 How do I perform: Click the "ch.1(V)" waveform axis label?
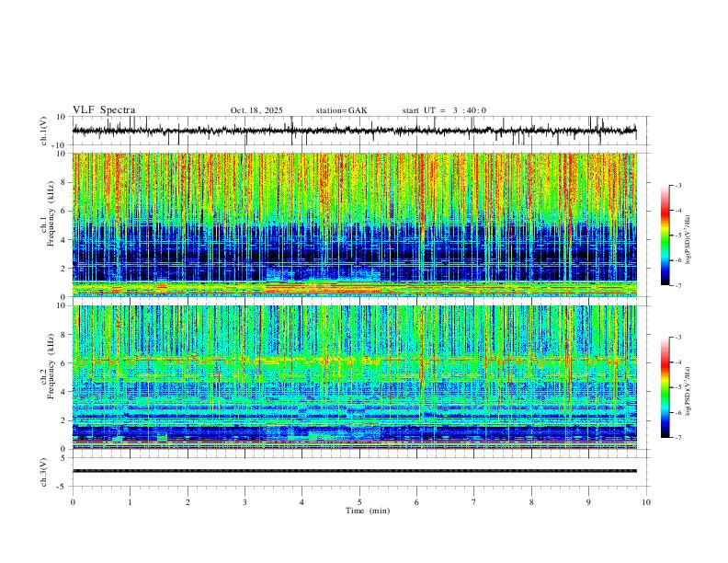[44, 131]
